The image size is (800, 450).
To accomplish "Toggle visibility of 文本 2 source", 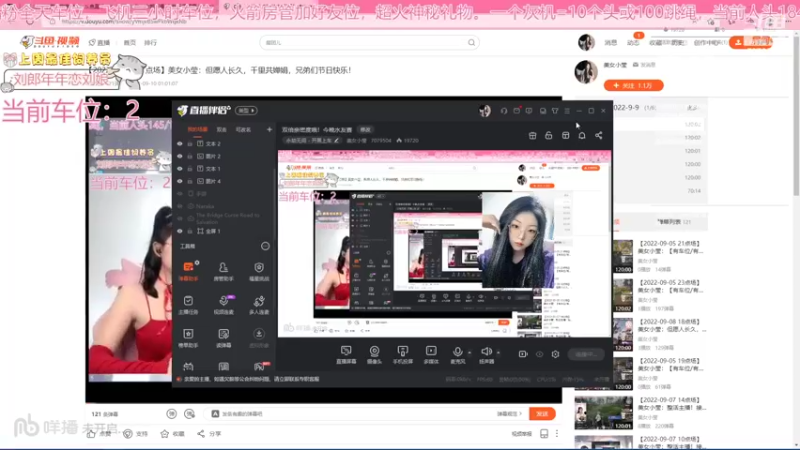I will 180,144.
